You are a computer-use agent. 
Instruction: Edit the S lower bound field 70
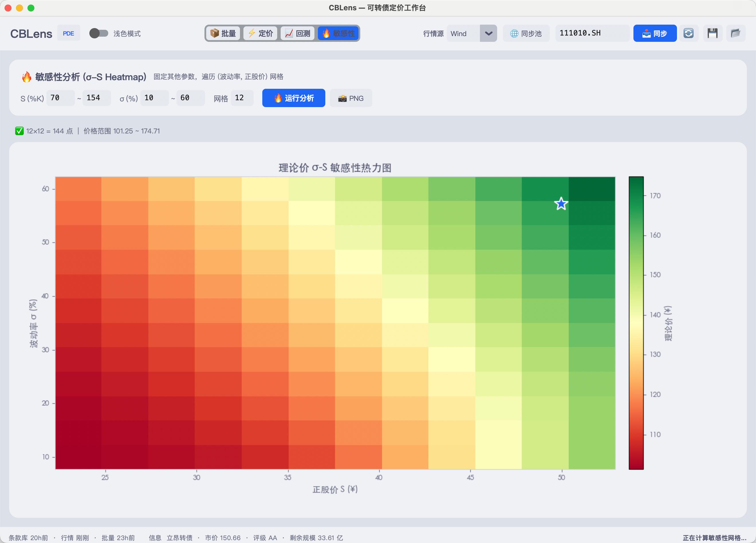point(60,98)
